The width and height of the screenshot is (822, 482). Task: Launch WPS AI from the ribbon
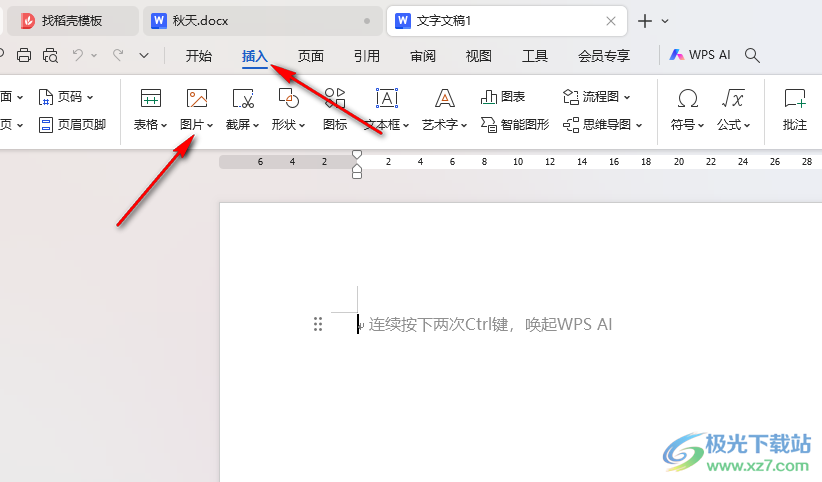[700, 55]
